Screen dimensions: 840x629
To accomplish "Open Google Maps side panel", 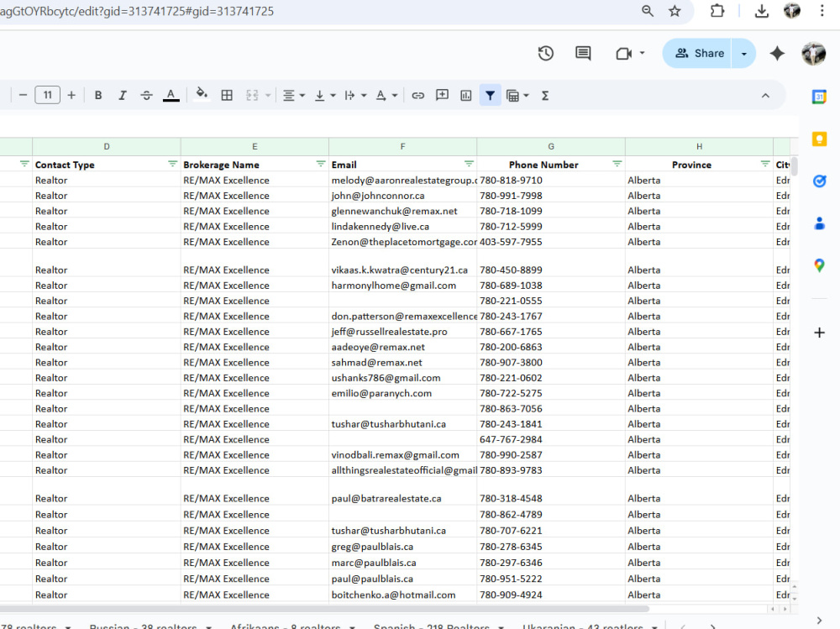I will tap(819, 265).
